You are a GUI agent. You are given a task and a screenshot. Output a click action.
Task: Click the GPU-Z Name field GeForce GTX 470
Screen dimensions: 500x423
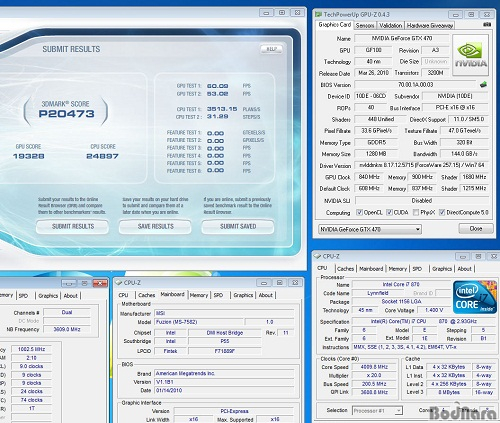[402, 38]
